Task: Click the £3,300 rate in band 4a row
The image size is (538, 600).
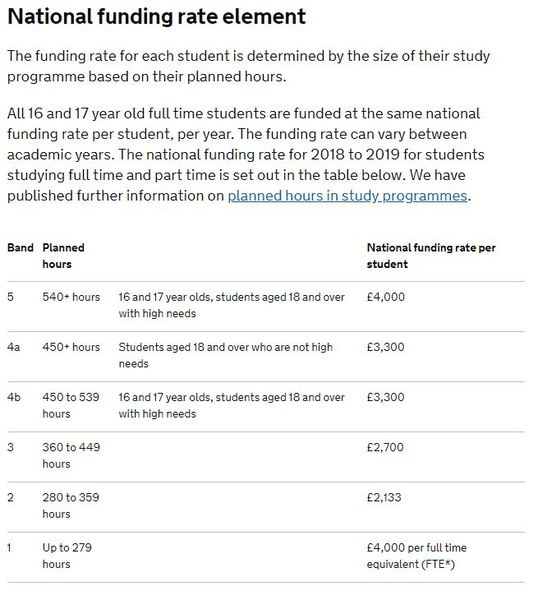Action: pos(386,347)
